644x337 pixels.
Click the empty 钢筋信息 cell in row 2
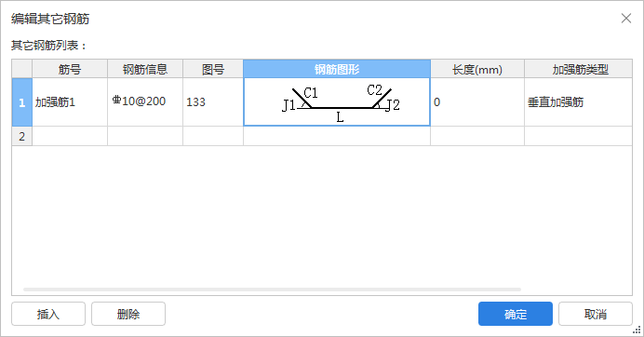click(145, 136)
